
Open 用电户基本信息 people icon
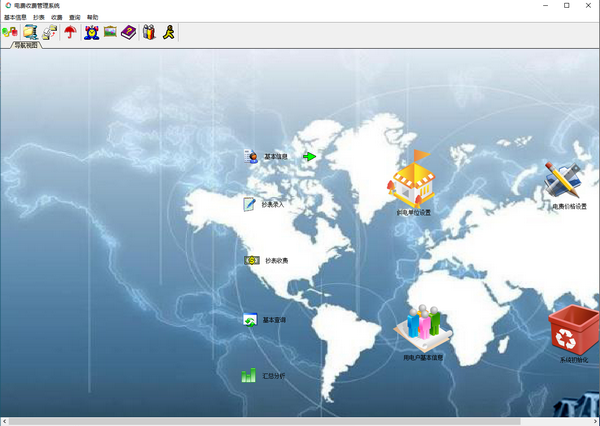423,327
